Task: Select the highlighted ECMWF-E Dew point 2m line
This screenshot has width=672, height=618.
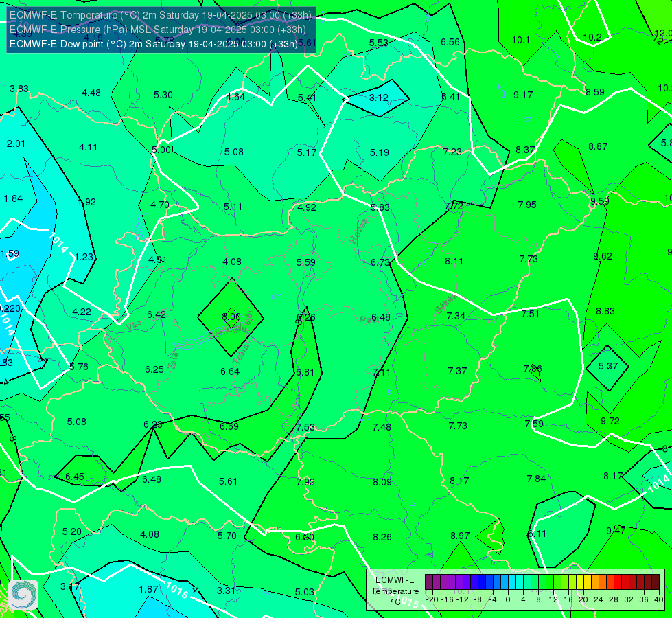Action: point(154,44)
